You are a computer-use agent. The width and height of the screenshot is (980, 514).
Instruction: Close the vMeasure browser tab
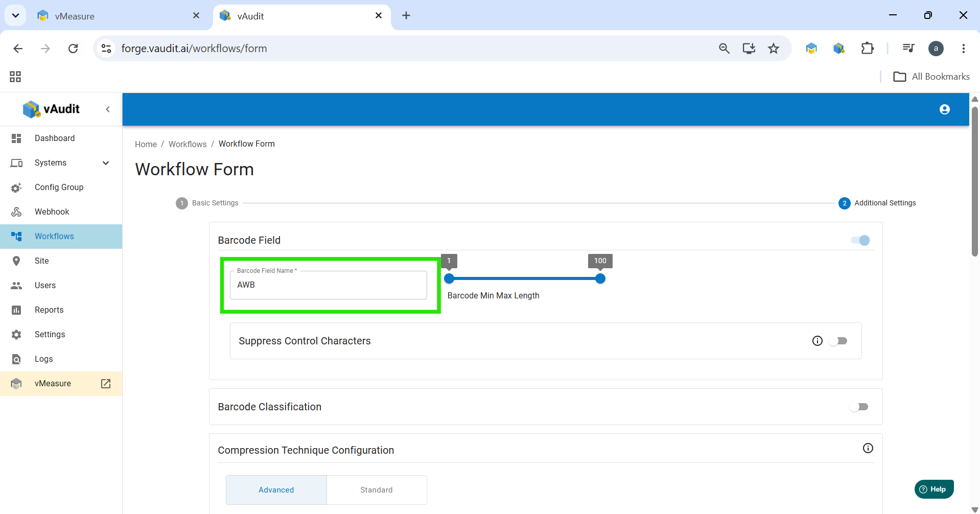click(196, 16)
